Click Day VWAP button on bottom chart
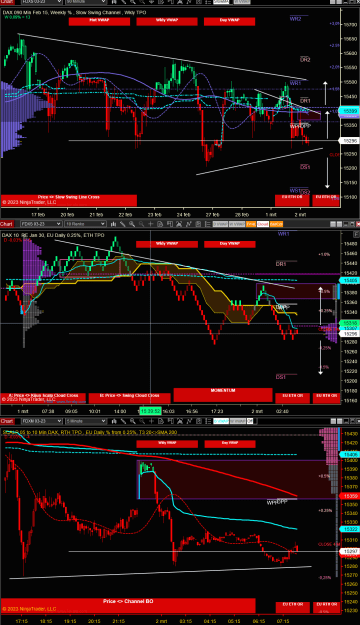This screenshot has height=625, width=360. pos(230,444)
